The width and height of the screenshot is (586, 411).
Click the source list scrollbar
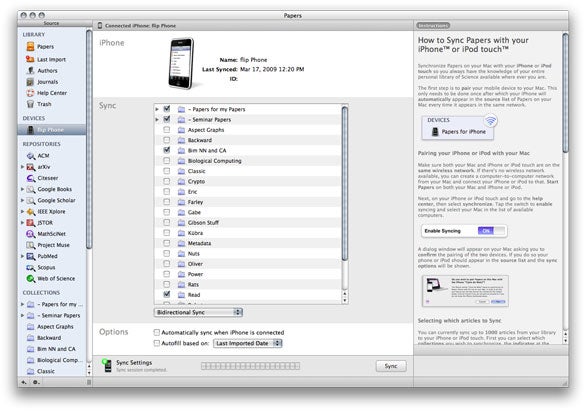(x=89, y=138)
